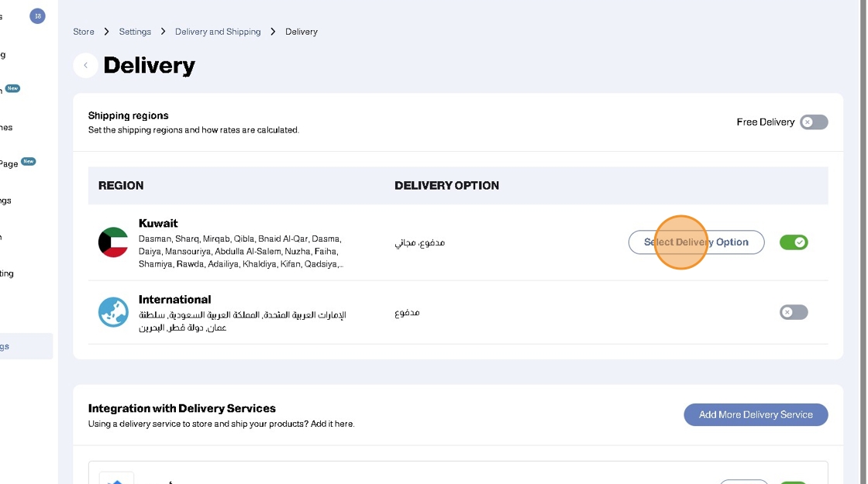Turn on the International region toggle
This screenshot has width=868, height=484.
point(794,312)
